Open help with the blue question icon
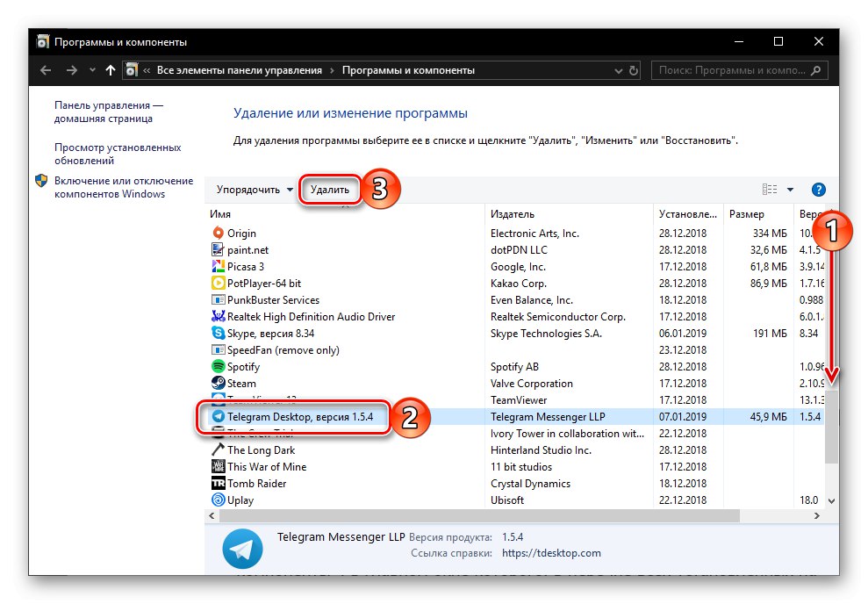868x604 pixels. coord(818,190)
